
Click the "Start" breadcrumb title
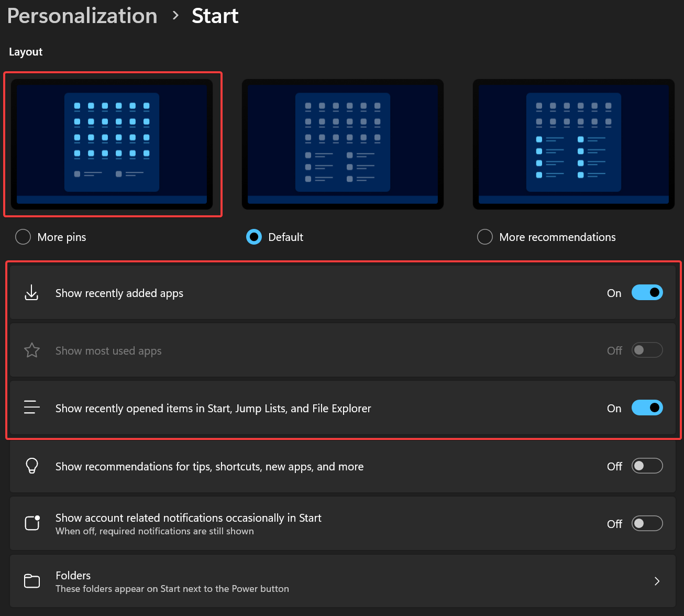(x=215, y=16)
